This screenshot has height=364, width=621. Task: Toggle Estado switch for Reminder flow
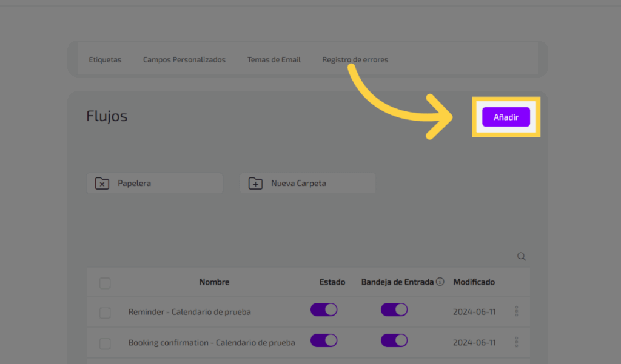pyautogui.click(x=324, y=310)
